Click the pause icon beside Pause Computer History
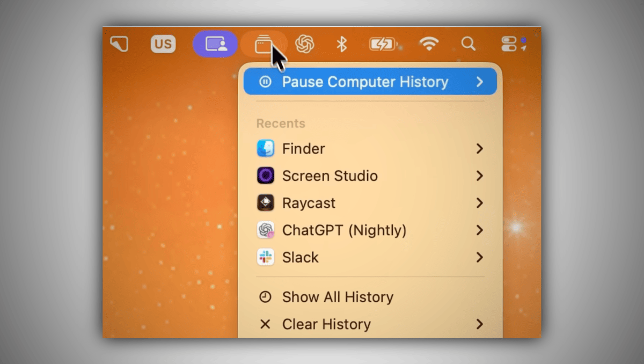 click(x=265, y=82)
